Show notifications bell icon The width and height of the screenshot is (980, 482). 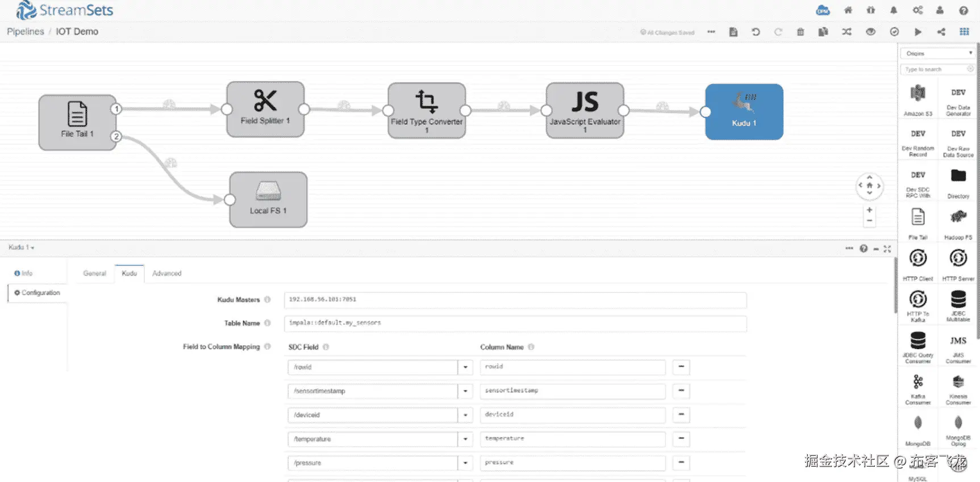894,10
